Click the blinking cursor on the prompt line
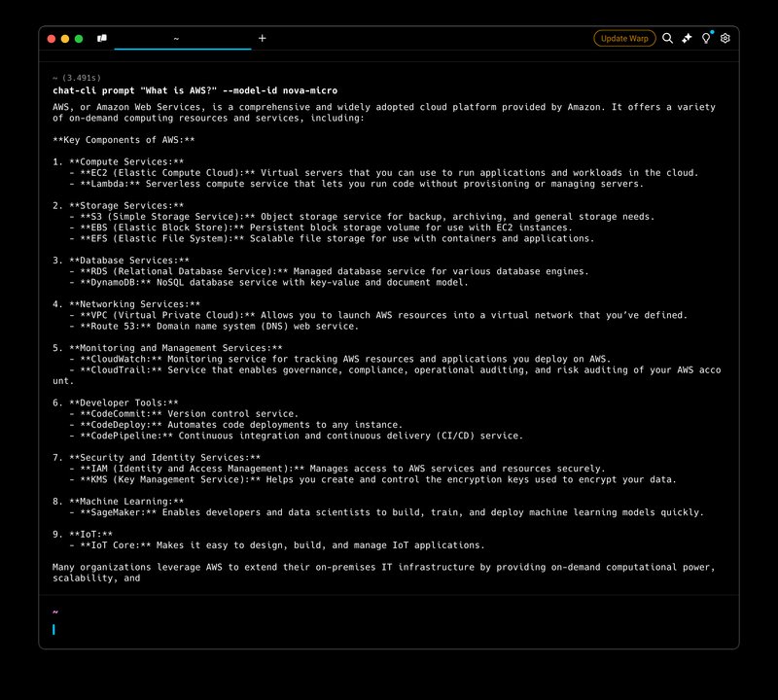The image size is (778, 700). click(x=55, y=628)
